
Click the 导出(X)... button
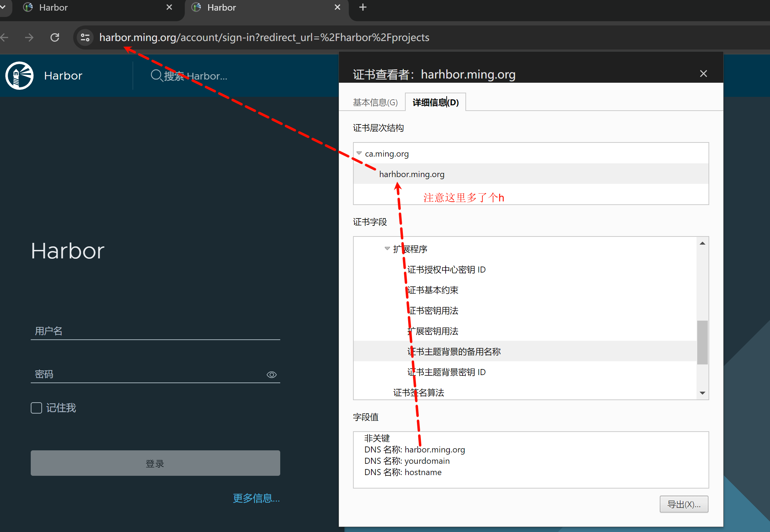pyautogui.click(x=683, y=504)
